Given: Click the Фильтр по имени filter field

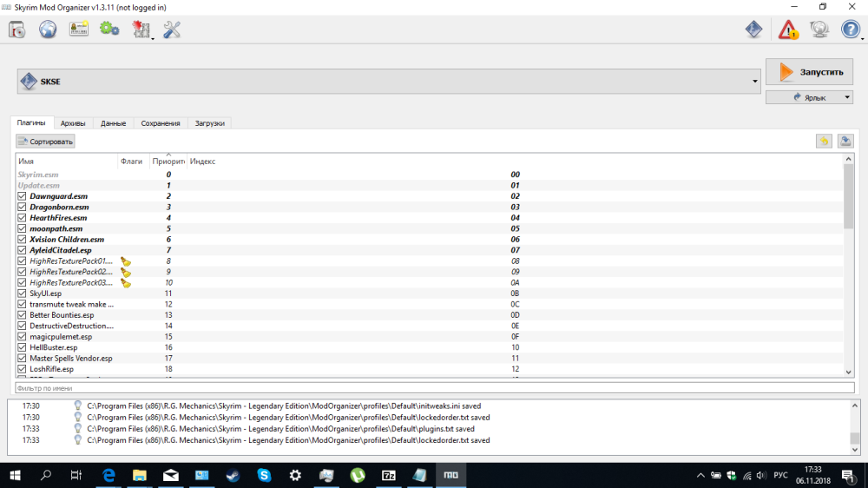Looking at the screenshot, I should [435, 388].
